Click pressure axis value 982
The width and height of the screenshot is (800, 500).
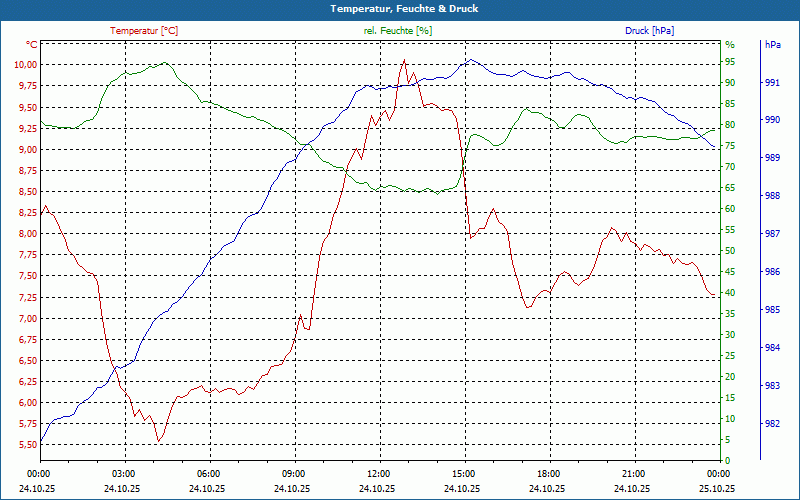772,423
